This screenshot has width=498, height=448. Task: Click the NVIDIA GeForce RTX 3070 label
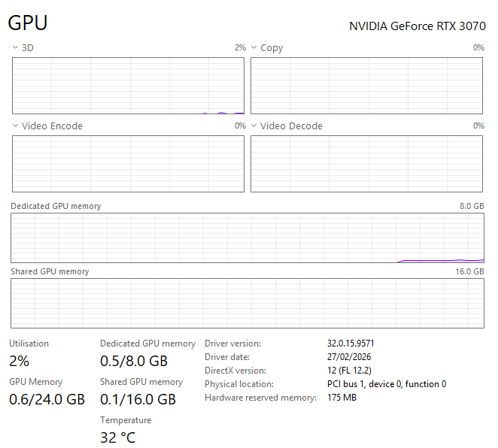point(417,26)
